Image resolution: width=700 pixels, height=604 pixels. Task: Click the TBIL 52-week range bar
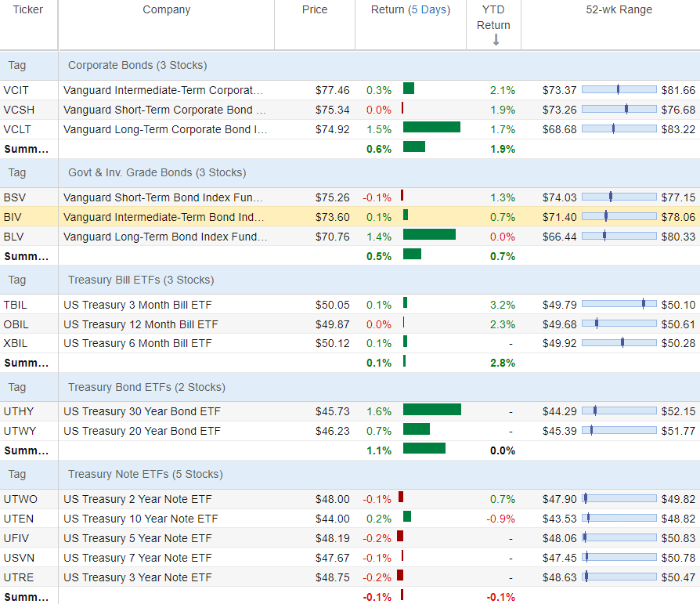[x=619, y=304]
